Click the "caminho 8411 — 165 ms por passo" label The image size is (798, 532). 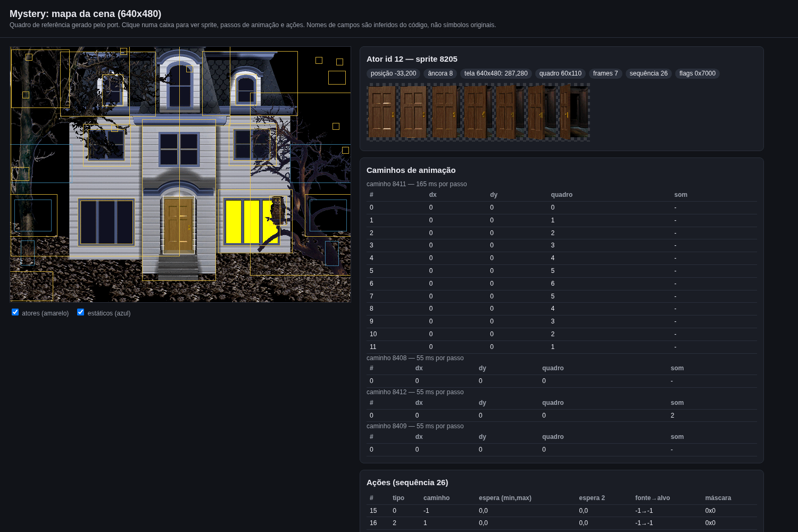[x=417, y=184]
